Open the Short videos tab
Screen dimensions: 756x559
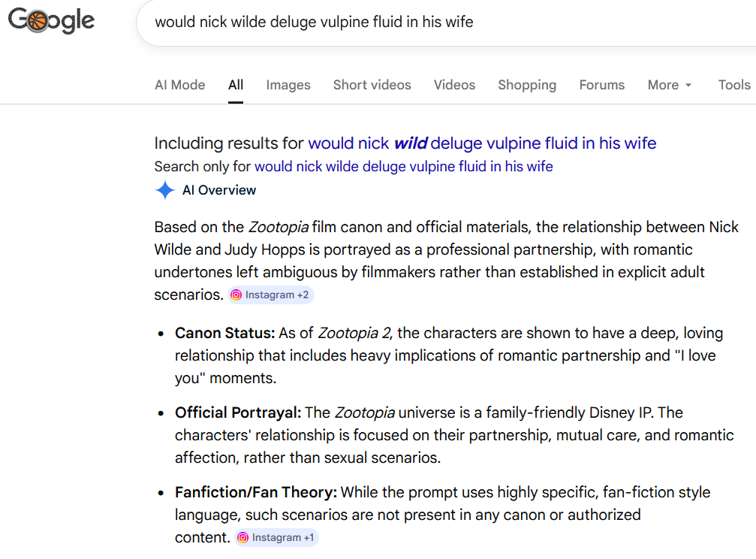(372, 85)
